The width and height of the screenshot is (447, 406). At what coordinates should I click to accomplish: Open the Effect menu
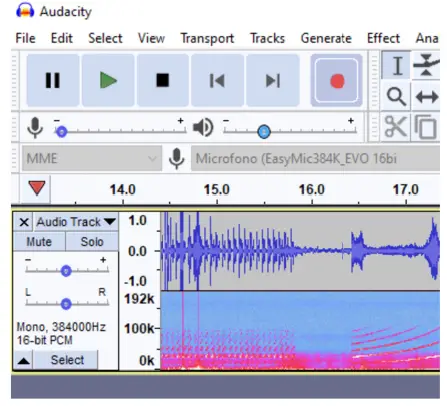pyautogui.click(x=383, y=38)
